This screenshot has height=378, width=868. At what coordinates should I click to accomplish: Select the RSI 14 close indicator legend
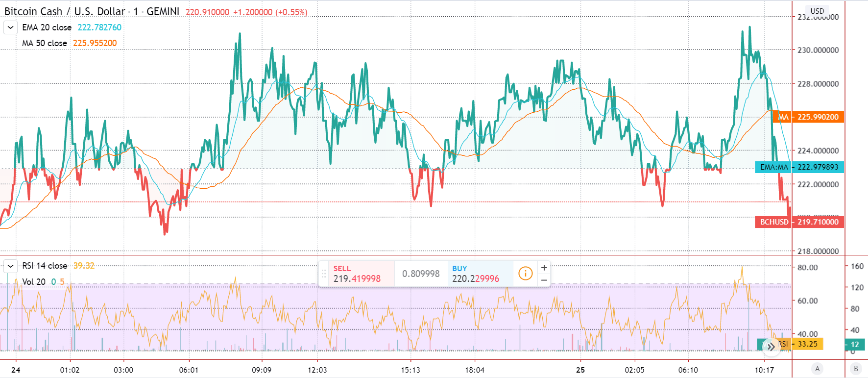45,266
